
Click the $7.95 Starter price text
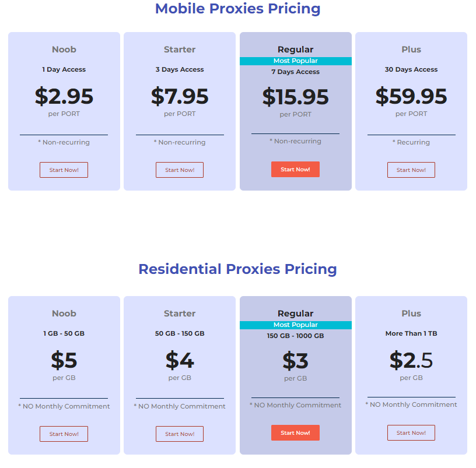click(180, 96)
